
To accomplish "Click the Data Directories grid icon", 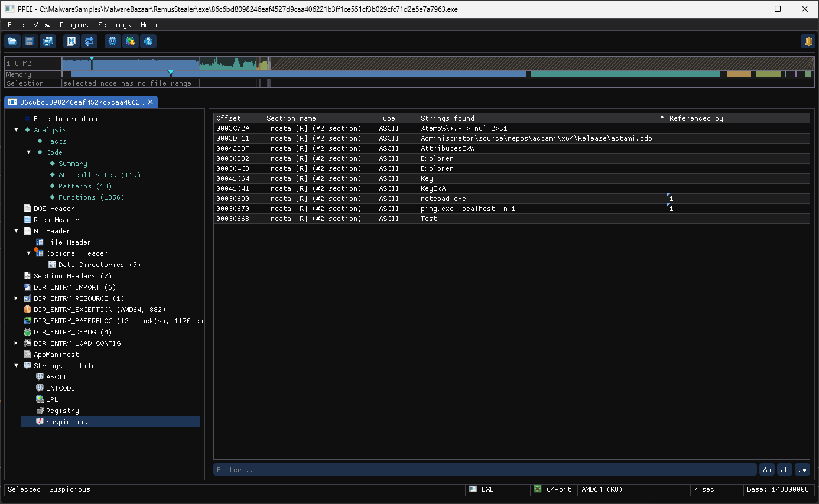I will coord(52,265).
